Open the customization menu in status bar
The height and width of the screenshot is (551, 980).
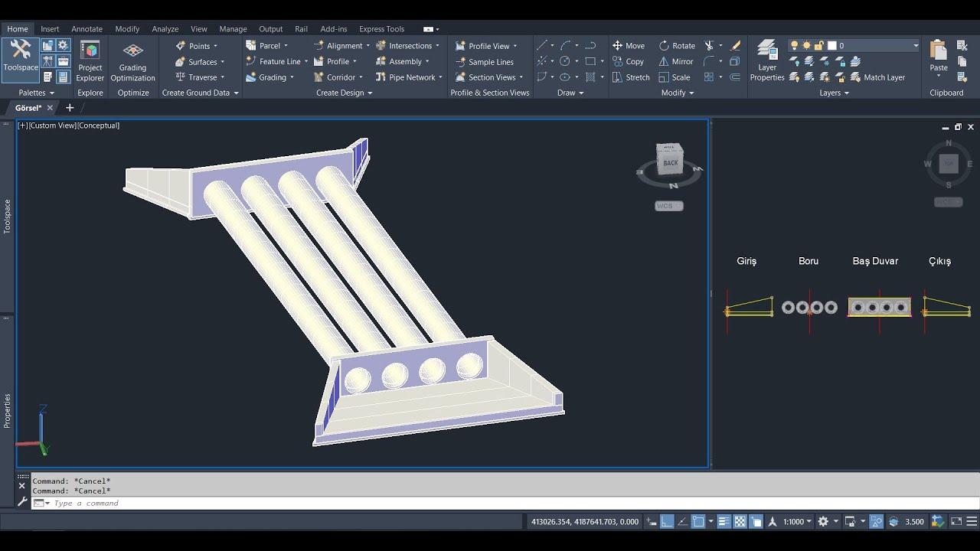970,521
